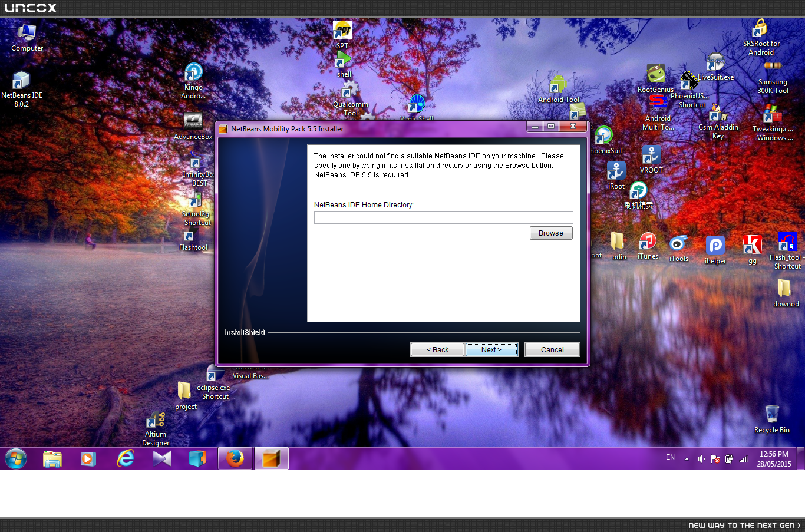
Task: Launch Windows Media Player from taskbar
Action: point(88,458)
